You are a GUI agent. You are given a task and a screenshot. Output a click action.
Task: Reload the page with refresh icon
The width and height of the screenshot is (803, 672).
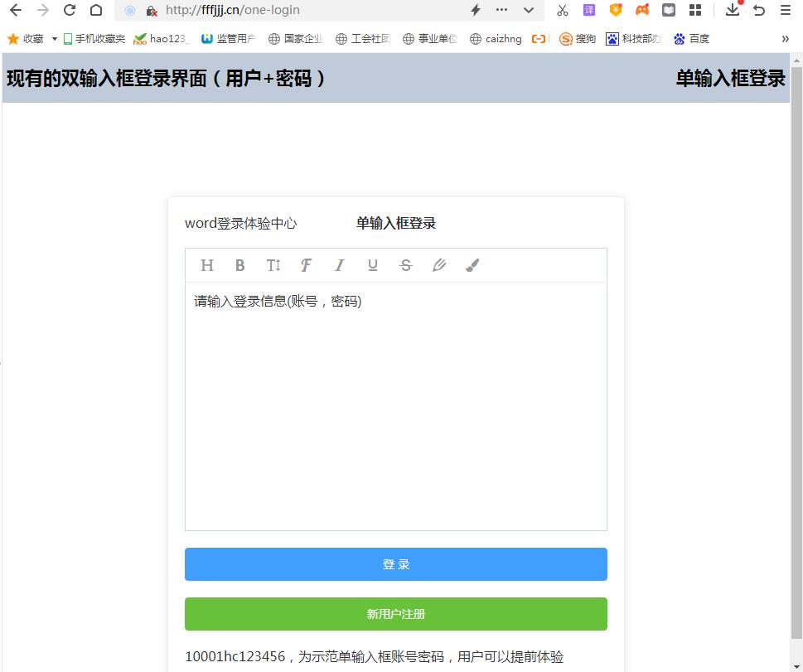point(70,10)
